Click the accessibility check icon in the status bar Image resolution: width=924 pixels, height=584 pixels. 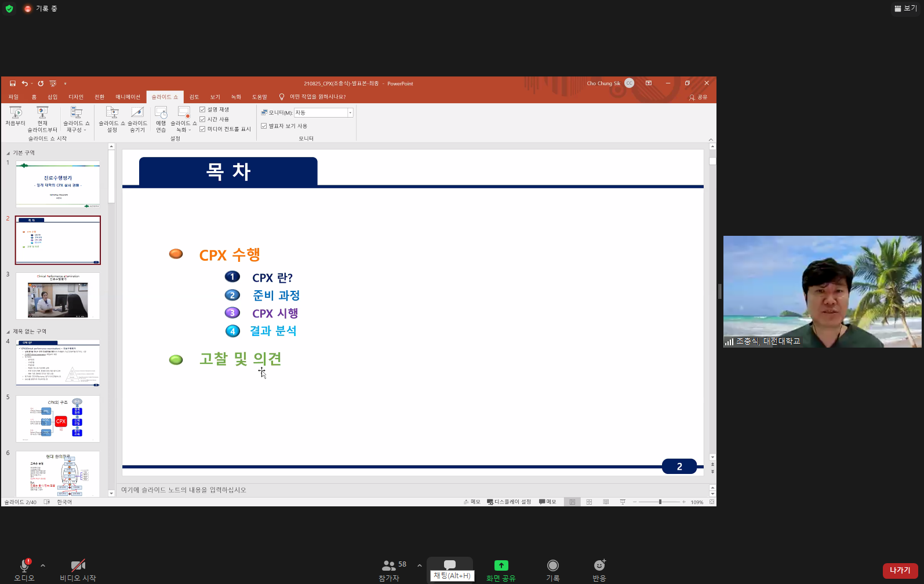pyautogui.click(x=47, y=502)
